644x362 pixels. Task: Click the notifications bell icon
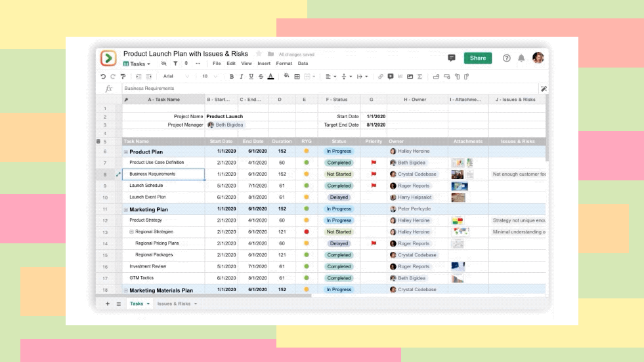pos(521,58)
